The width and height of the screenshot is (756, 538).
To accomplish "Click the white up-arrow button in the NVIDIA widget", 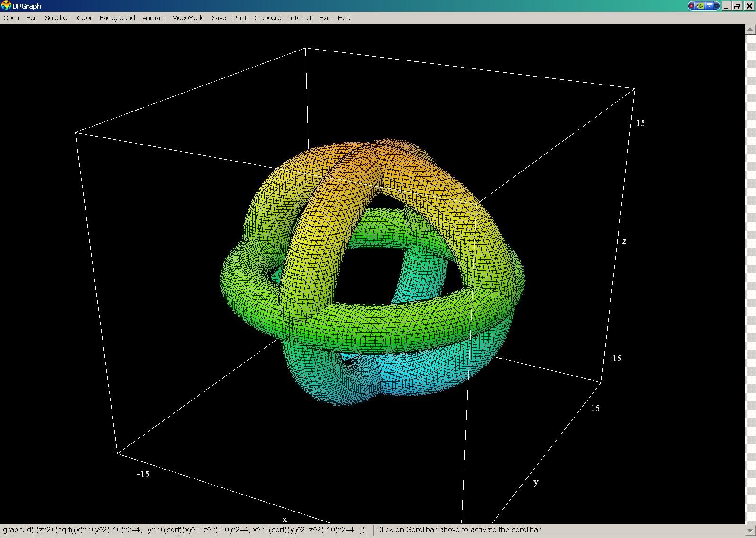I will pos(709,6).
